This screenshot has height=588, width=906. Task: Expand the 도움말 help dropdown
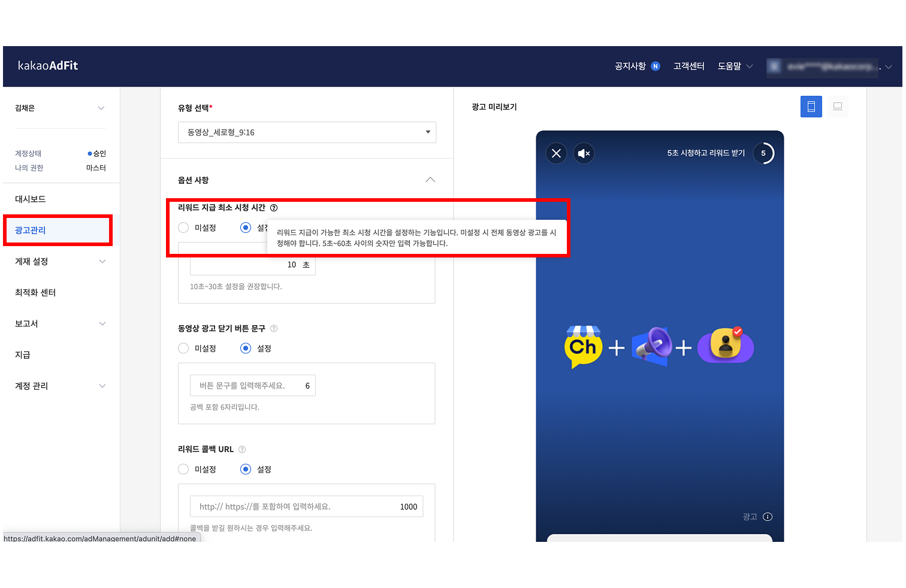[x=735, y=66]
